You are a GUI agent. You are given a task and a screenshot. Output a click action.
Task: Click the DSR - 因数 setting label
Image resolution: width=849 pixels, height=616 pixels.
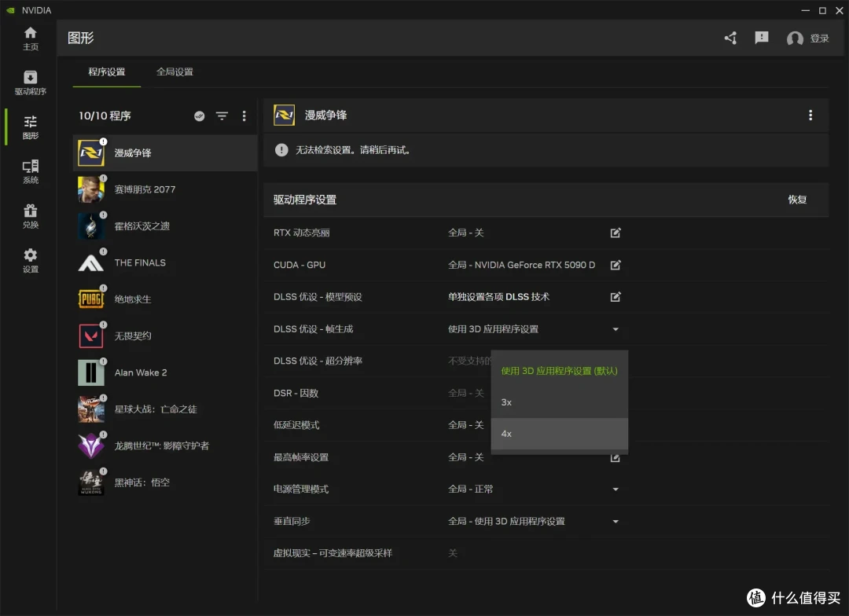pos(296,393)
